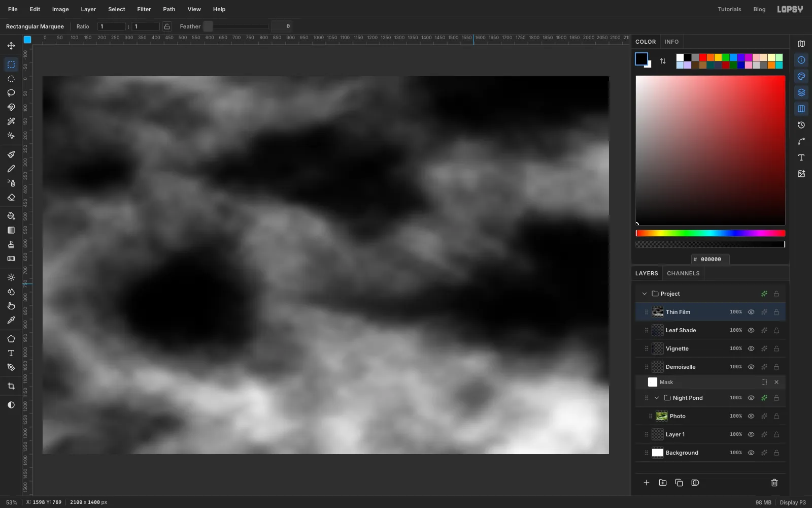Select the Move tool
The height and width of the screenshot is (508, 812).
(x=11, y=46)
